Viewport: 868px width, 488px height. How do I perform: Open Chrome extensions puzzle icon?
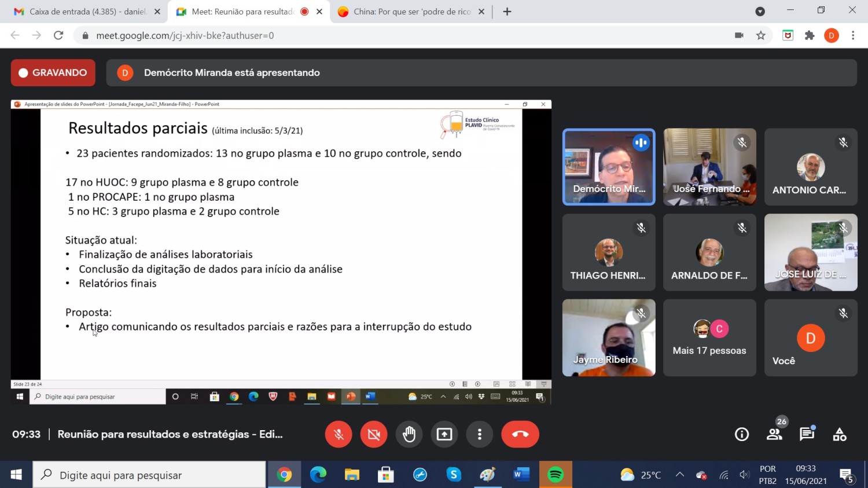810,35
